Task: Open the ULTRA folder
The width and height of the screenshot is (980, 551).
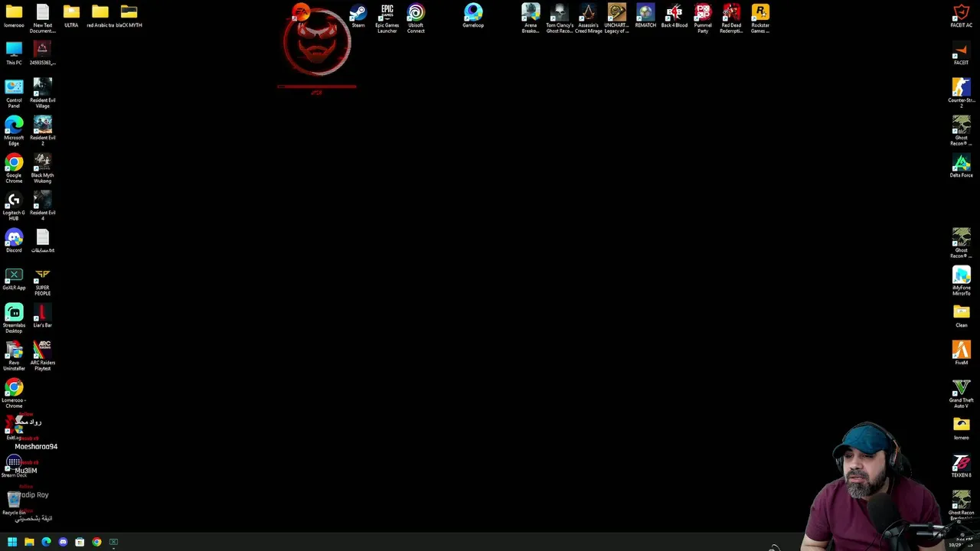Action: click(71, 16)
